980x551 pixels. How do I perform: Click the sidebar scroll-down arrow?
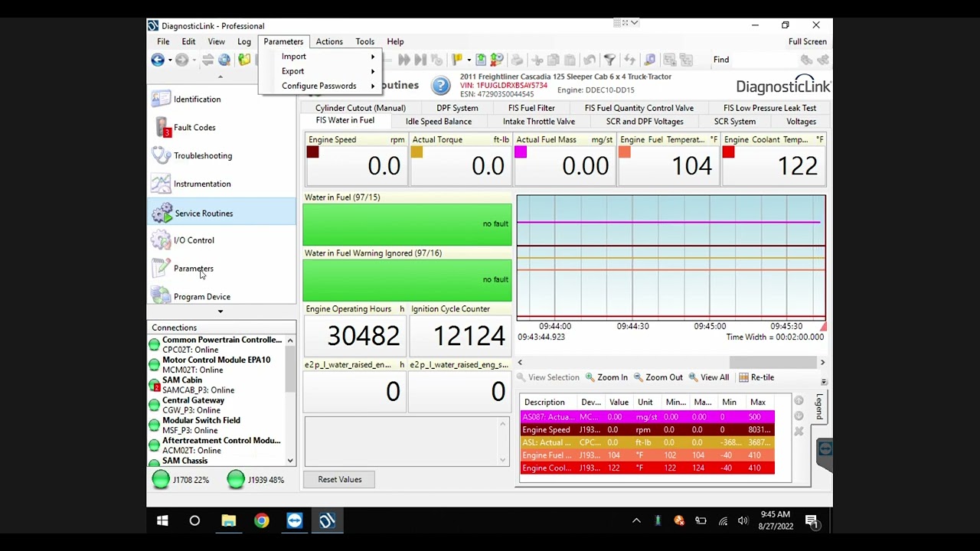(x=220, y=311)
